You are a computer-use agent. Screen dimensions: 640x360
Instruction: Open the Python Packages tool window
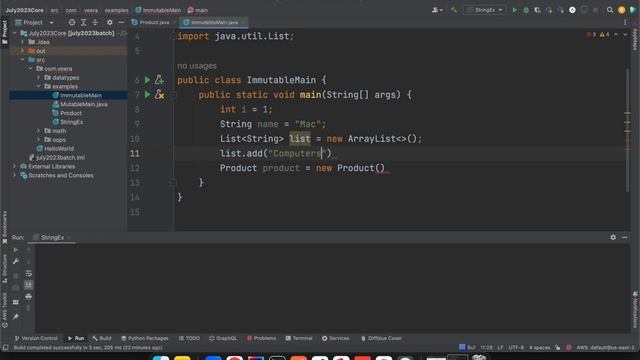[144, 338]
